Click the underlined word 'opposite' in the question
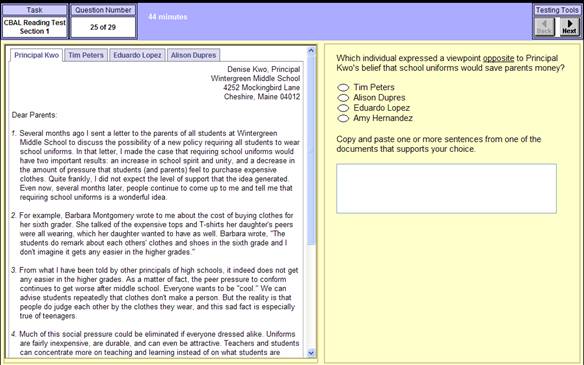 point(498,58)
